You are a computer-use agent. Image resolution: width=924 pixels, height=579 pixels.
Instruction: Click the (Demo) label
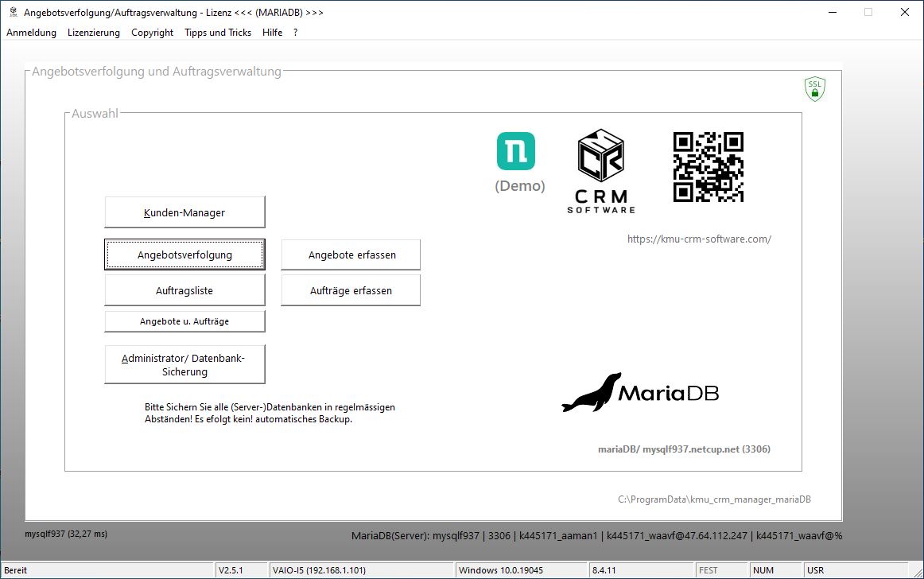pyautogui.click(x=520, y=186)
